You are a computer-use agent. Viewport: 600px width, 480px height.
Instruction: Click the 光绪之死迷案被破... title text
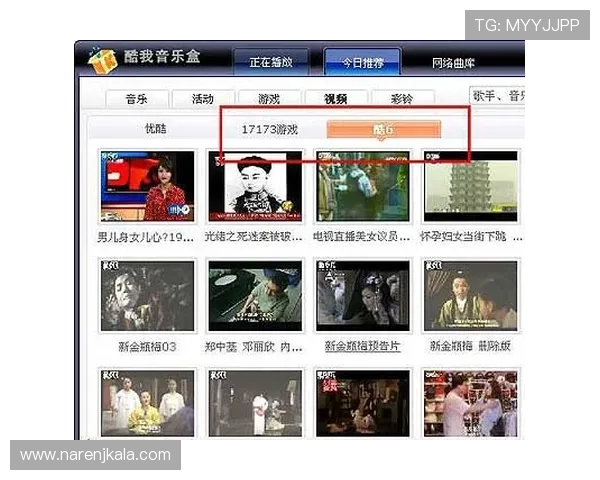pos(254,237)
